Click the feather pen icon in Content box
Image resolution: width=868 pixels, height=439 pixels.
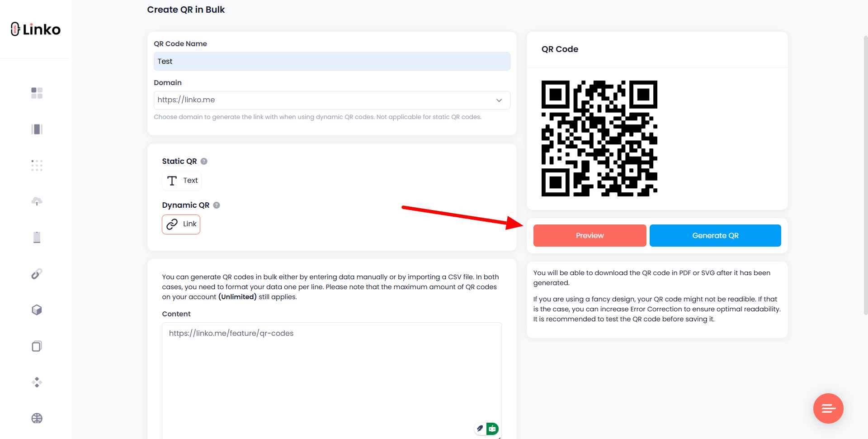coord(480,428)
